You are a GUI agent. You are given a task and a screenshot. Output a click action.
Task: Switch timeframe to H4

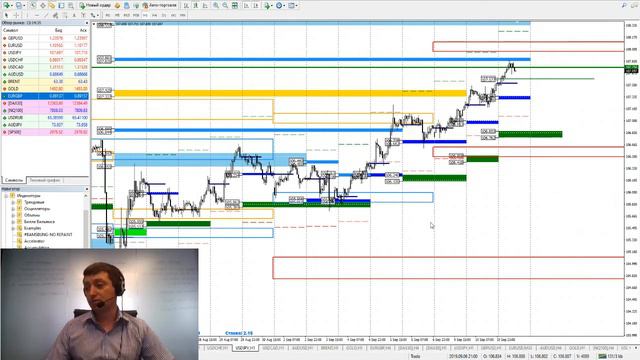tap(155, 15)
